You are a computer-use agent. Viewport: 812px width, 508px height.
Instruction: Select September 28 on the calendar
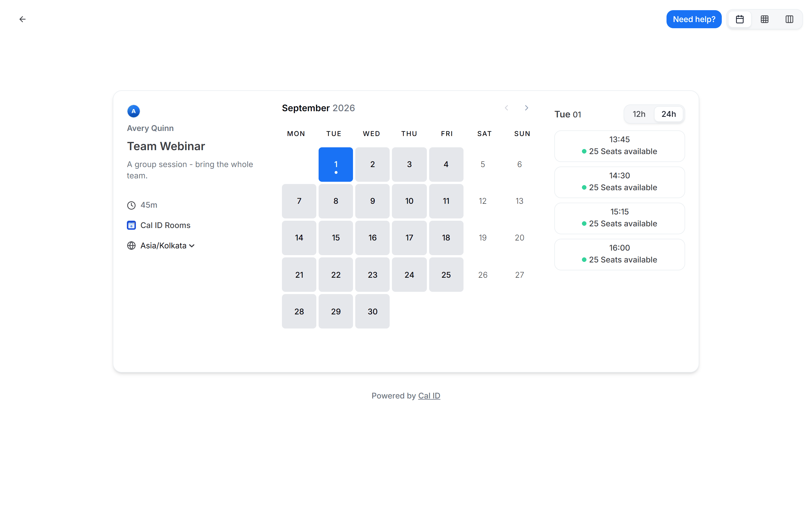coord(299,311)
